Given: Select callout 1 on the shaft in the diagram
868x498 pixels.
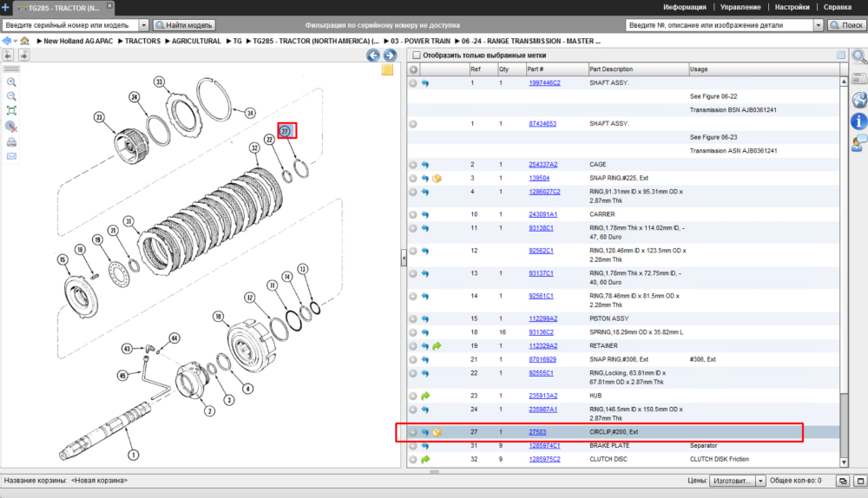Looking at the screenshot, I should (133, 455).
